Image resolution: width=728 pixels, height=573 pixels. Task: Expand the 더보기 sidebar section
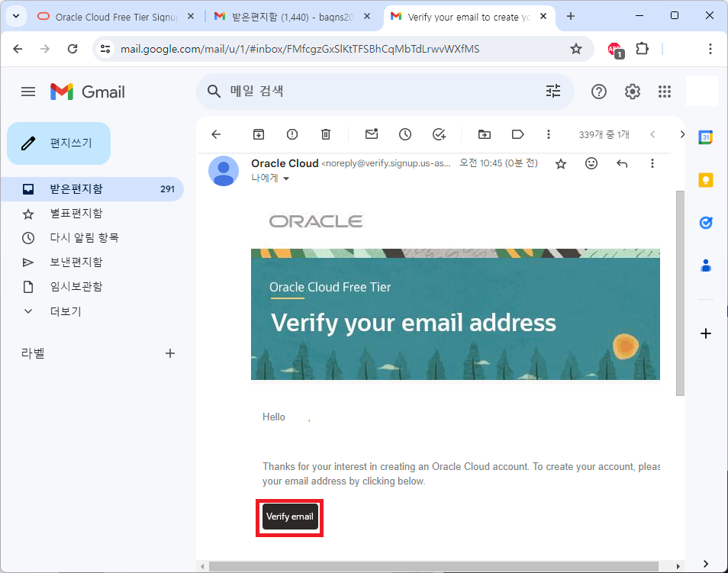(66, 311)
